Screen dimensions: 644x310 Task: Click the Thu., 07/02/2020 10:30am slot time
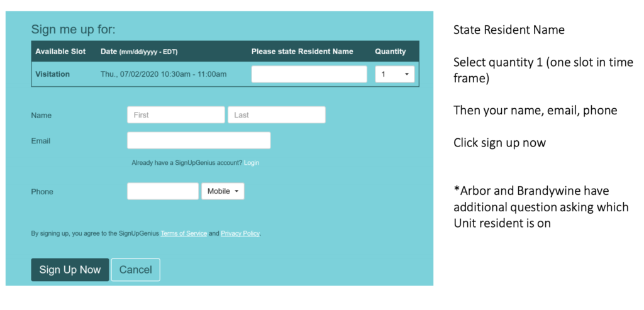click(164, 74)
